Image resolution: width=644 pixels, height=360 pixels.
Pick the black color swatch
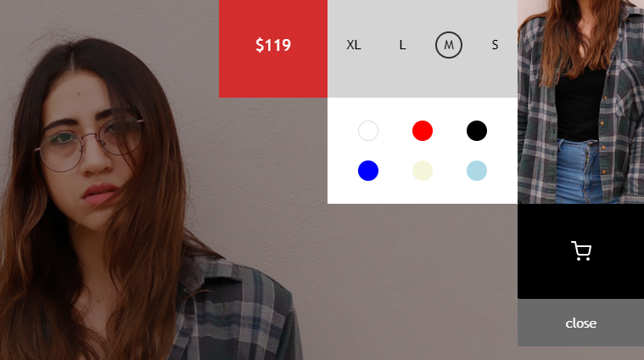coord(477,131)
